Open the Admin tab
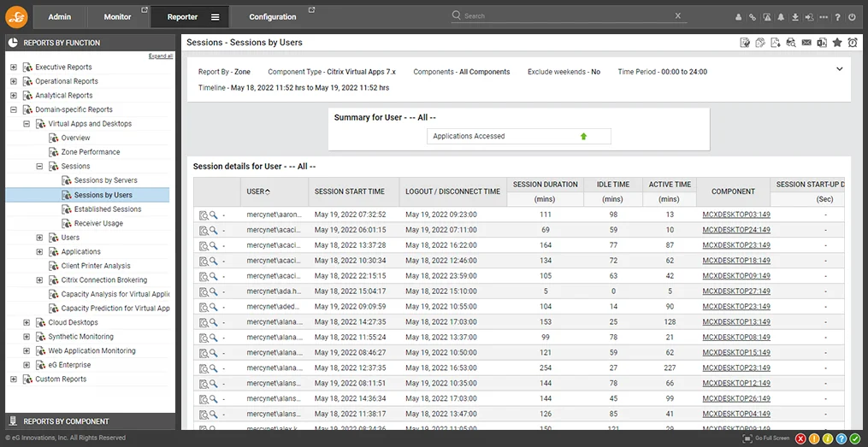This screenshot has height=447, width=868. click(x=59, y=17)
